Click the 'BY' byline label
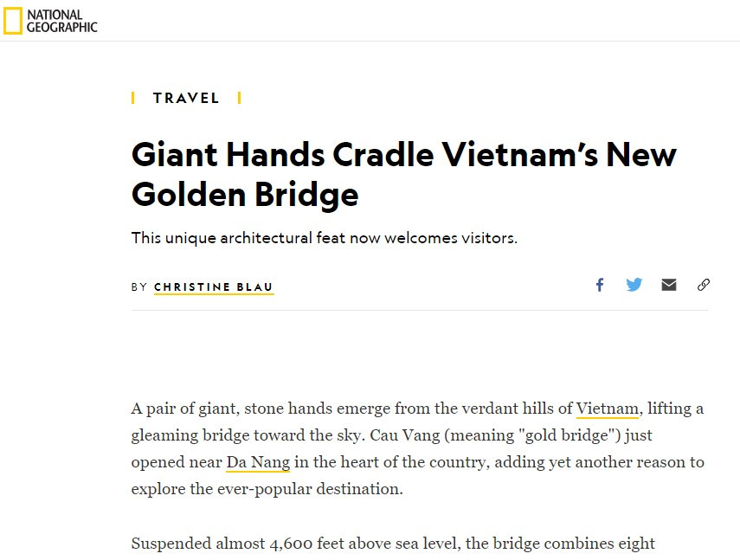 coord(139,286)
